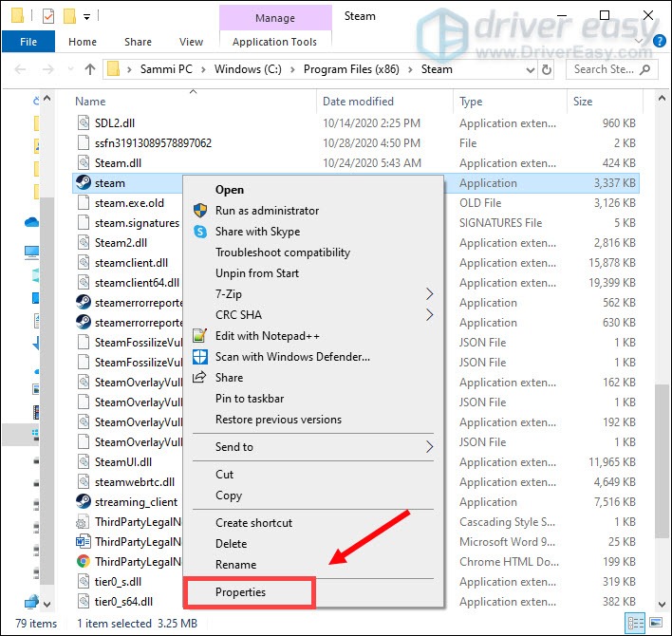Image resolution: width=672 pixels, height=636 pixels.
Task: Expand the chevron after Sammi PC breadcrumb
Action: click(203, 69)
